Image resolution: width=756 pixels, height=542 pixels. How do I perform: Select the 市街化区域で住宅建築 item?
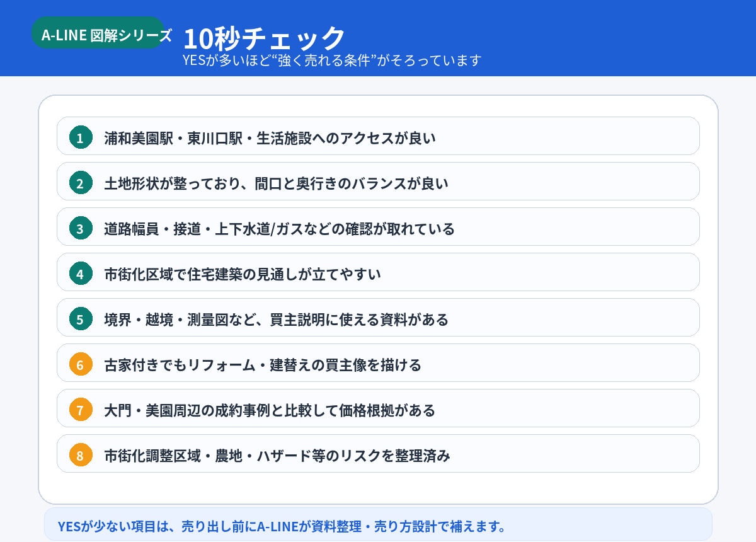(378, 272)
